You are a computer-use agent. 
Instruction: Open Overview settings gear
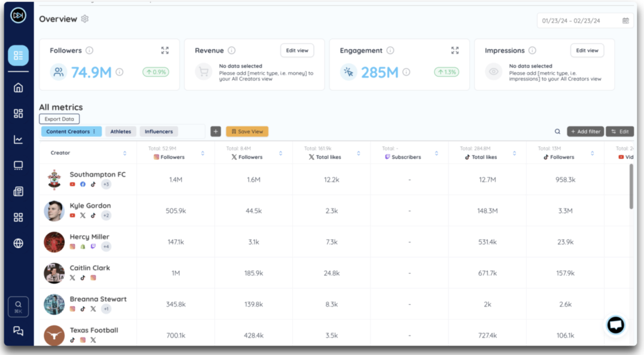click(x=85, y=19)
